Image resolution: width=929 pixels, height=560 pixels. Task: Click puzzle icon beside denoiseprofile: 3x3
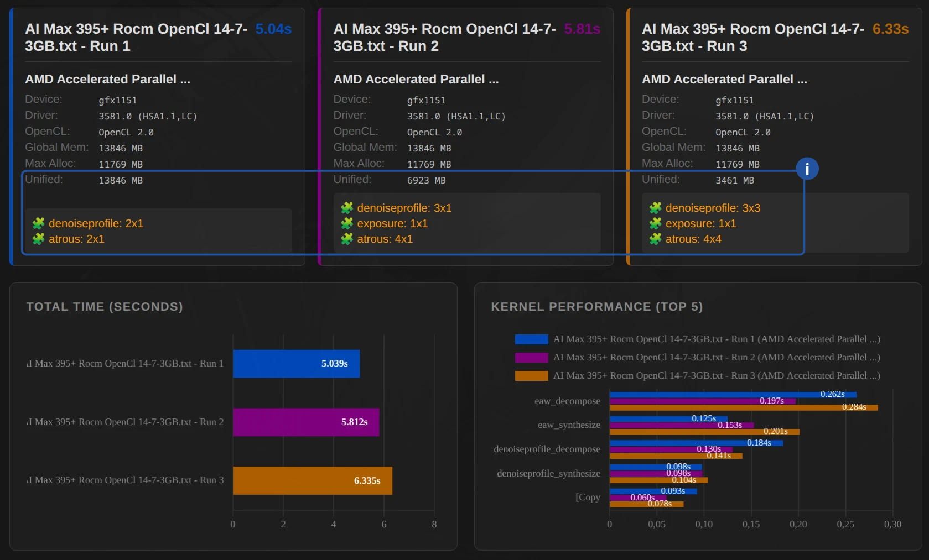click(655, 208)
